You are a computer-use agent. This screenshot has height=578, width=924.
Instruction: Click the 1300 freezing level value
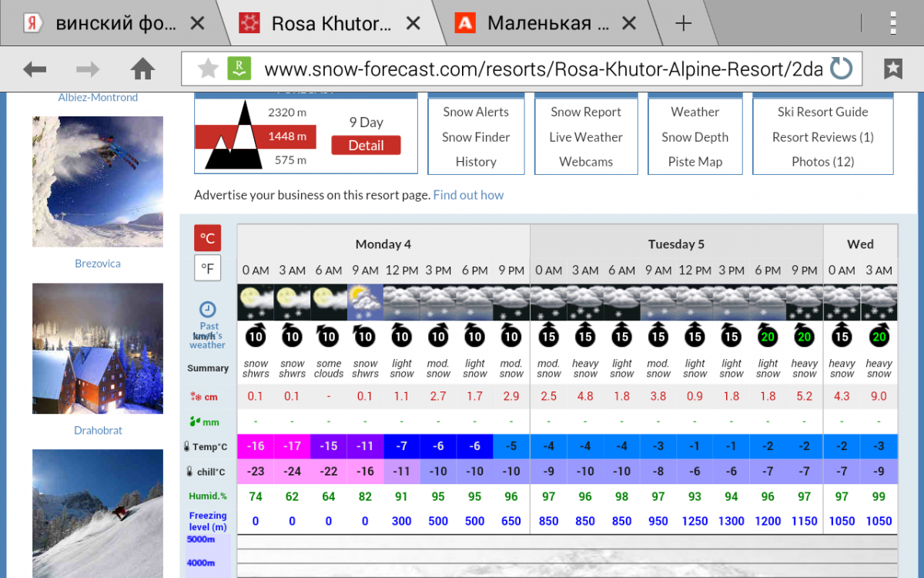pos(731,521)
